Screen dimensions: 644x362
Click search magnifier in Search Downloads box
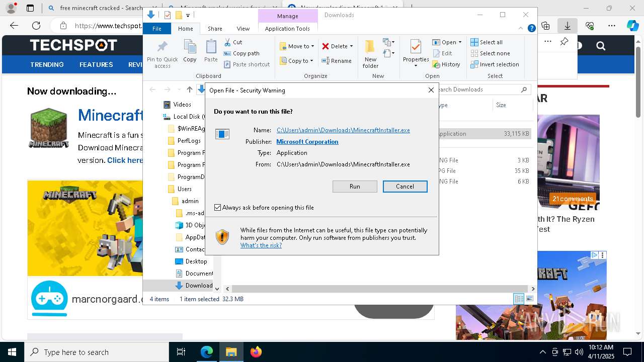pos(524,89)
